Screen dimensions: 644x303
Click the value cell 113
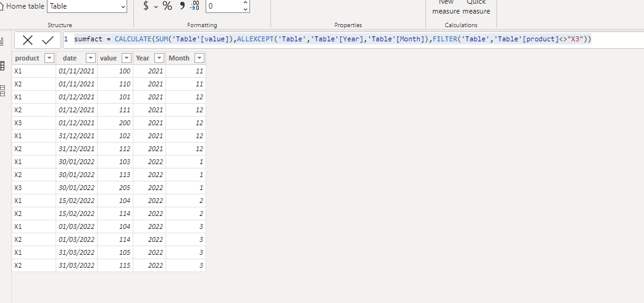point(115,175)
